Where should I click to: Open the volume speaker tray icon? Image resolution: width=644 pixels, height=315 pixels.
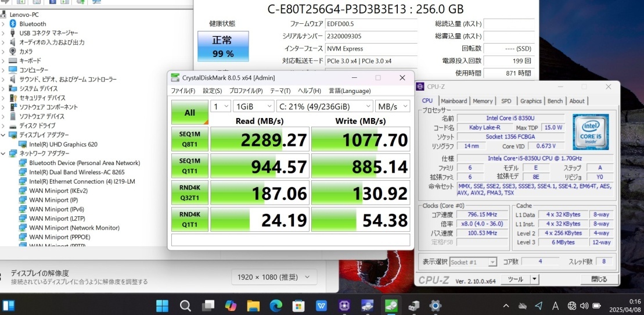584,306
